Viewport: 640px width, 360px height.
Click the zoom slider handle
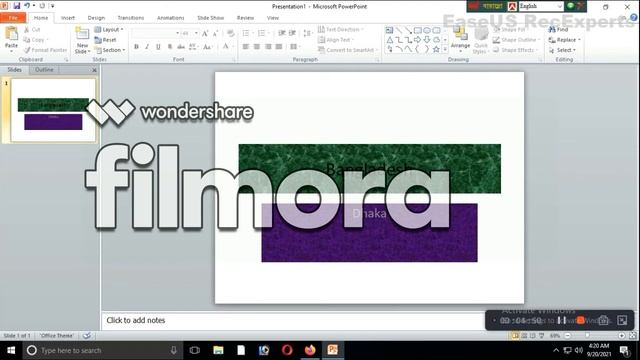coord(588,336)
